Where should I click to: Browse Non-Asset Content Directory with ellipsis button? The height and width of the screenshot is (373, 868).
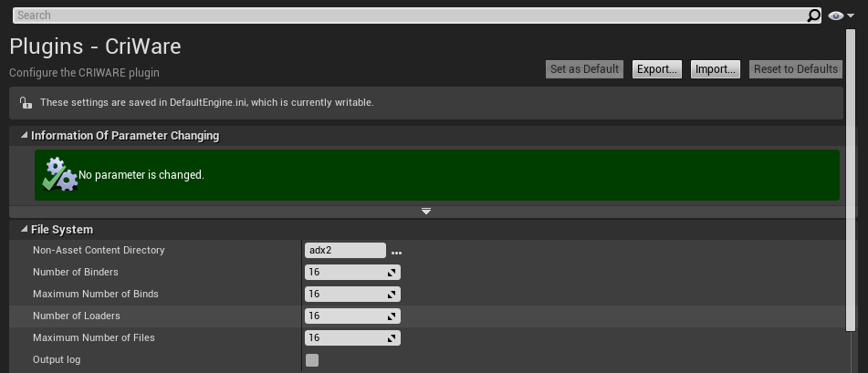click(x=396, y=252)
